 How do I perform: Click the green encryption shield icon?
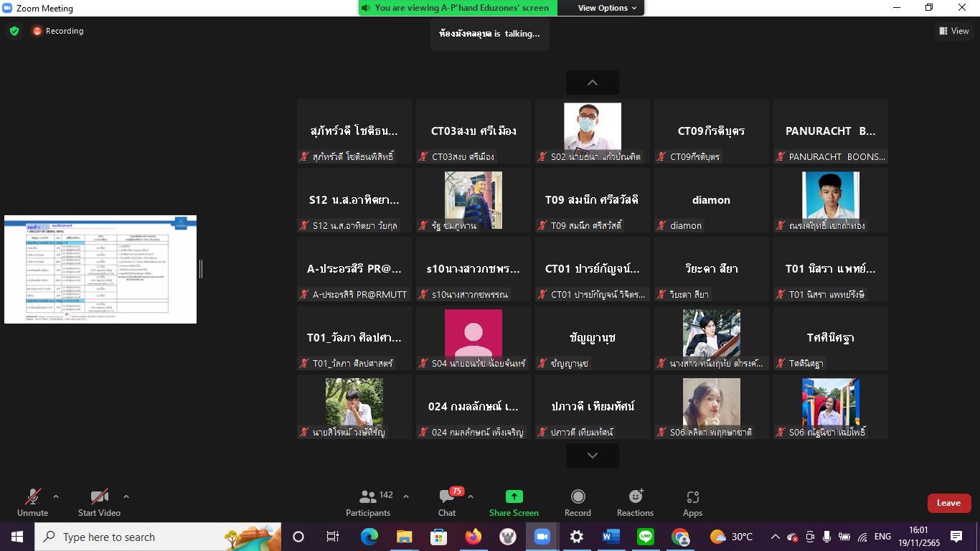tap(14, 31)
